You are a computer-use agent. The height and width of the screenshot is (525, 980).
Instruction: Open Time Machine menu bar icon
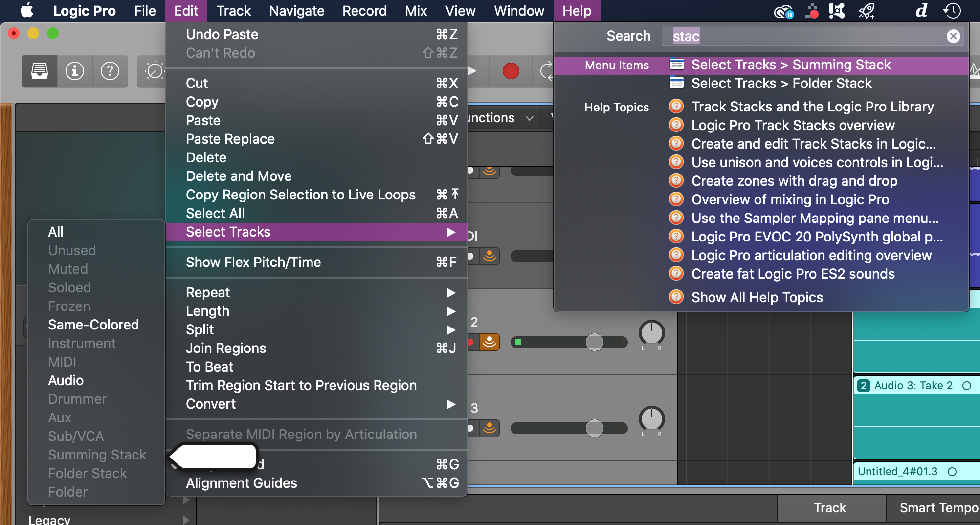[952, 11]
